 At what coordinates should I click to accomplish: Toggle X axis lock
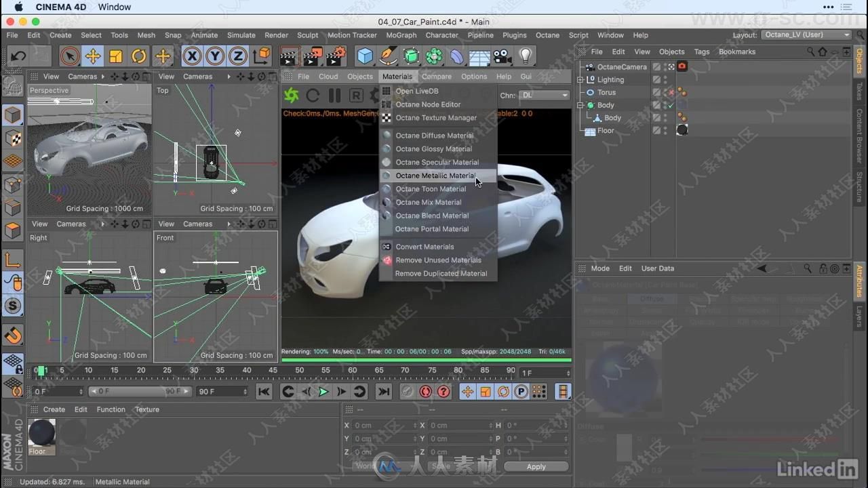pyautogui.click(x=193, y=56)
